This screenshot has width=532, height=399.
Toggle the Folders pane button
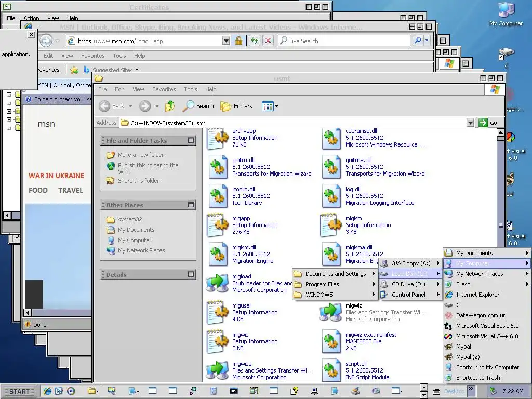pyautogui.click(x=236, y=106)
